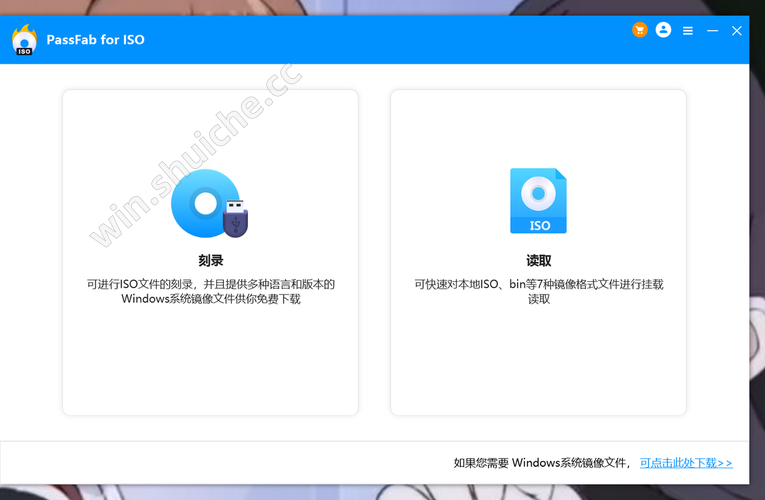Click the disc with USB burn icon
The height and width of the screenshot is (500, 765).
pos(210,203)
